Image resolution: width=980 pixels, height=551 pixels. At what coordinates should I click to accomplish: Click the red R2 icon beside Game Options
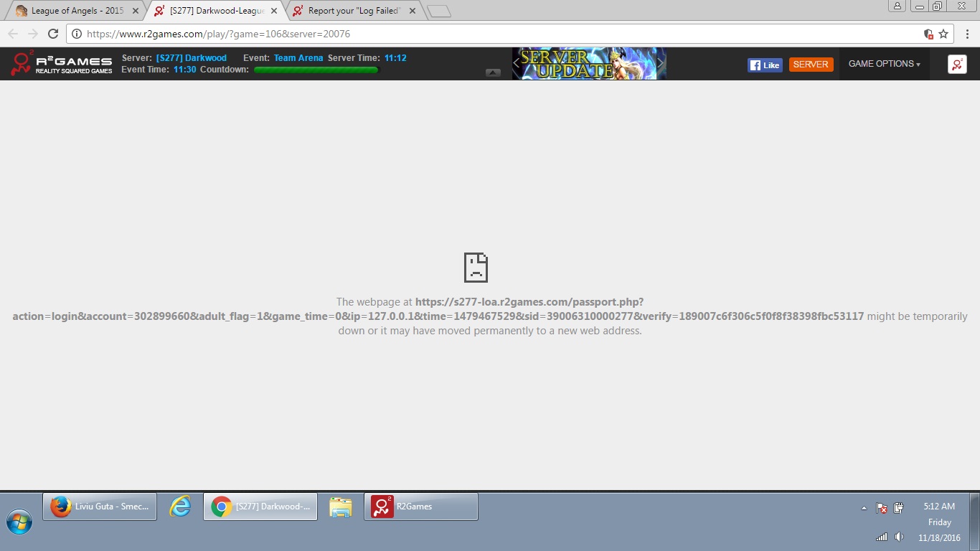pos(957,64)
